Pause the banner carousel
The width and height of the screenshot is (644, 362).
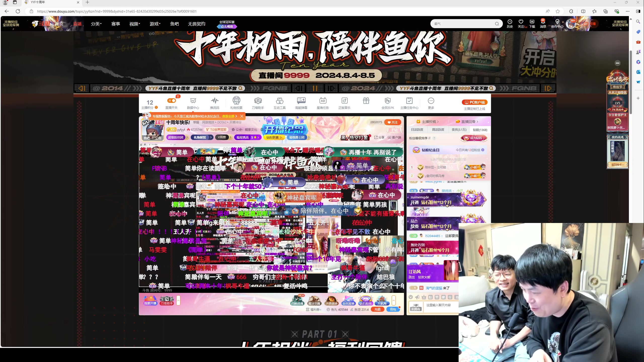click(x=315, y=88)
